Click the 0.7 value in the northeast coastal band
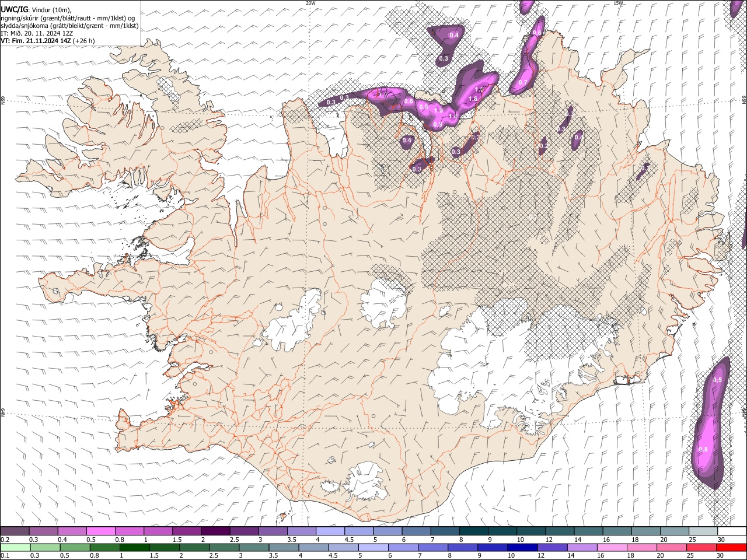This screenshot has width=747, height=560. click(x=522, y=82)
